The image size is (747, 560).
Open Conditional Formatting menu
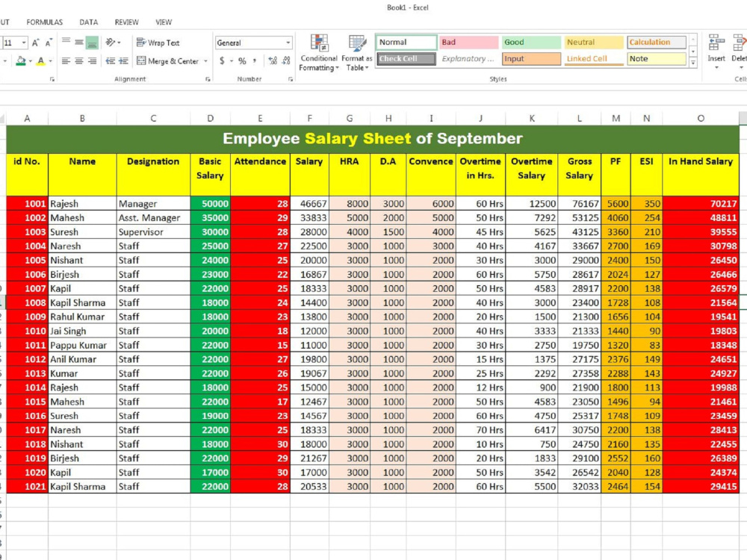(x=319, y=53)
